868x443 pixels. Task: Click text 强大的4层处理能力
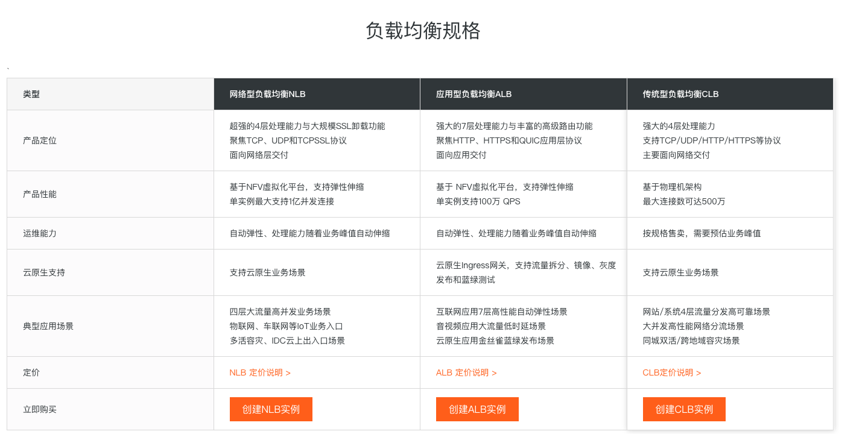tap(679, 126)
